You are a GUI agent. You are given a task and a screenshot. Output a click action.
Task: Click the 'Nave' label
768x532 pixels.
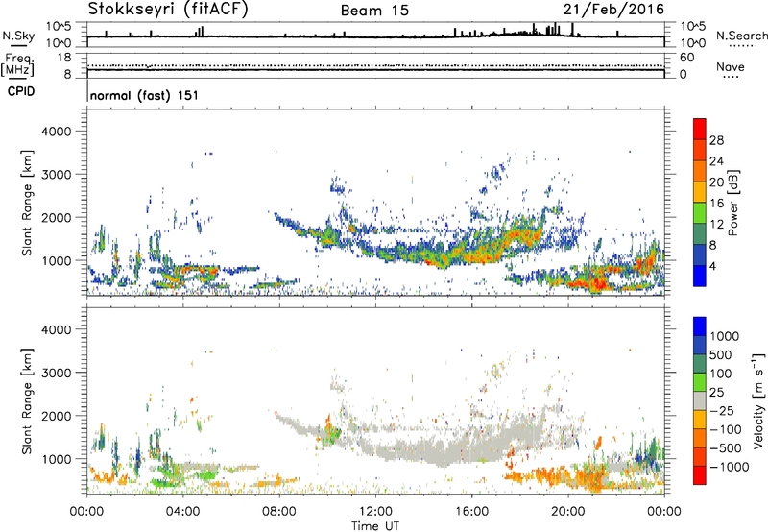(730, 66)
